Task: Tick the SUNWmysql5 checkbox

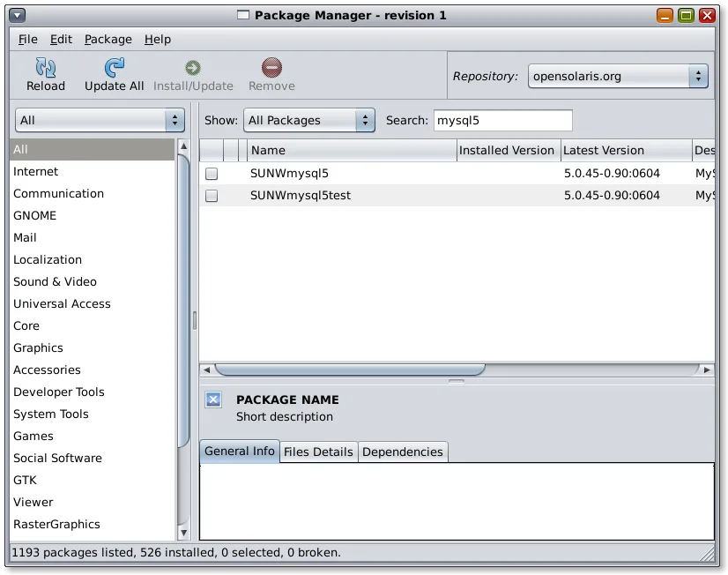Action: pyautogui.click(x=212, y=174)
